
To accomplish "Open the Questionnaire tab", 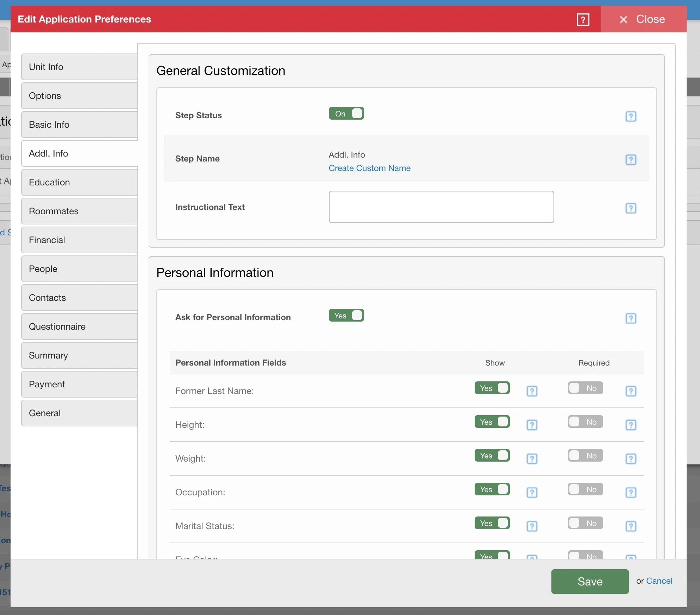I will coord(80,326).
